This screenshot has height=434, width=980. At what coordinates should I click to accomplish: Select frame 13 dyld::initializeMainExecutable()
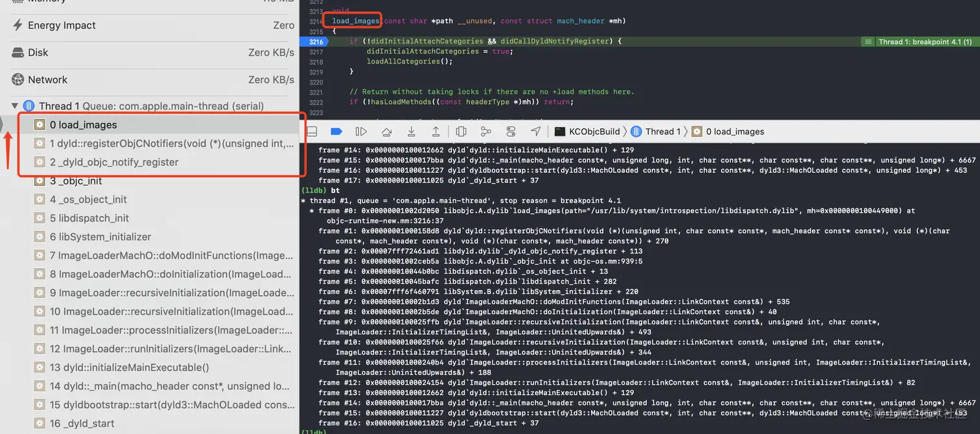149,367
